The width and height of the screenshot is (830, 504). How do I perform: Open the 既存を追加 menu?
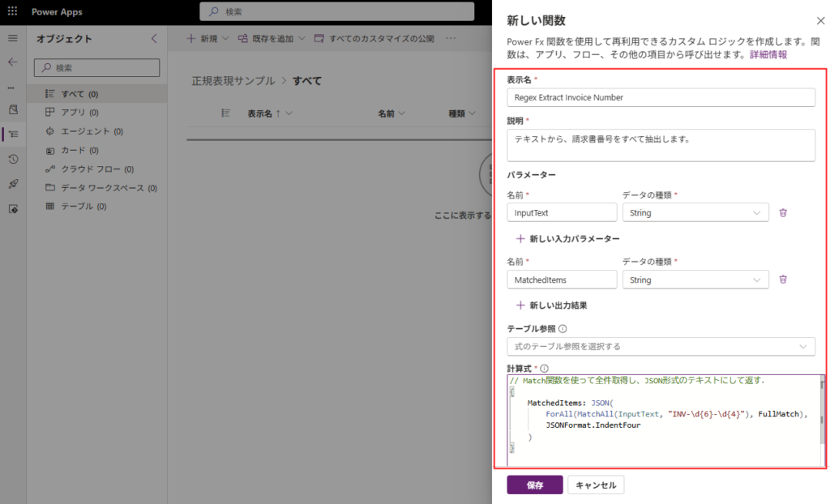(x=272, y=38)
